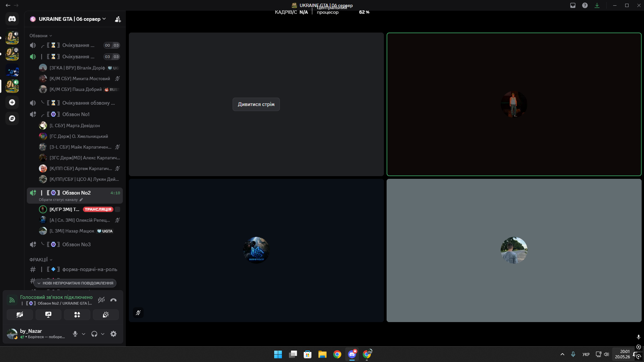Screen dimensions: 644x362
Task: Click the red ТРАНСЛЯЦІЯ live badge
Action: (x=98, y=209)
